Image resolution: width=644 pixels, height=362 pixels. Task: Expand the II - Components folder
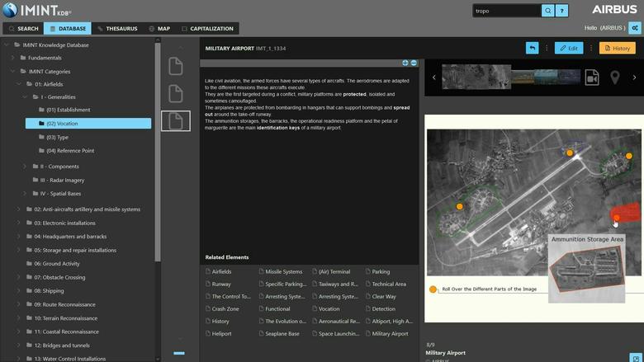(25, 167)
